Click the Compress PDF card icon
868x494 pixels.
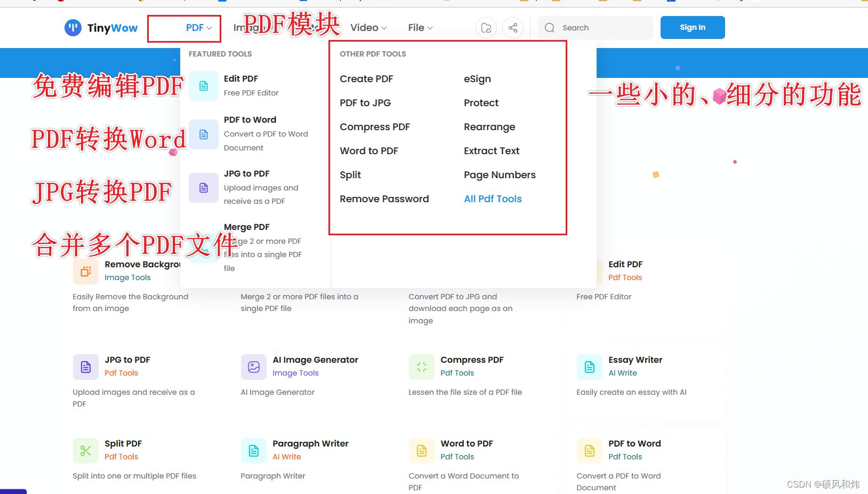tap(422, 367)
